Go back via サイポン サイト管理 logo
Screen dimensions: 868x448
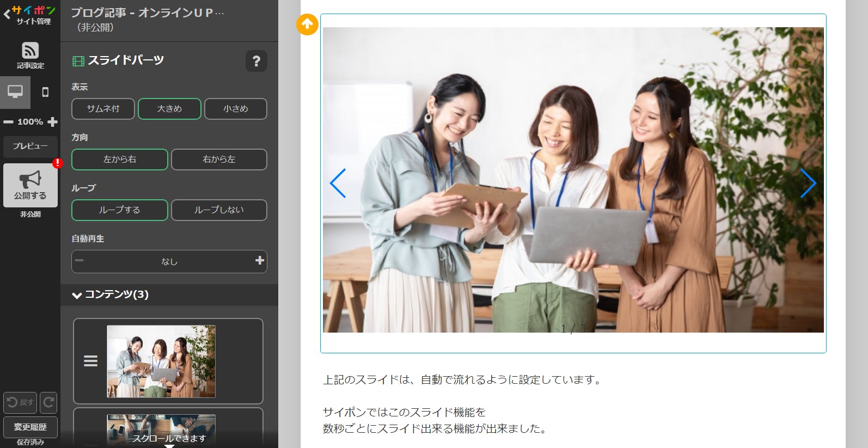[x=29, y=15]
